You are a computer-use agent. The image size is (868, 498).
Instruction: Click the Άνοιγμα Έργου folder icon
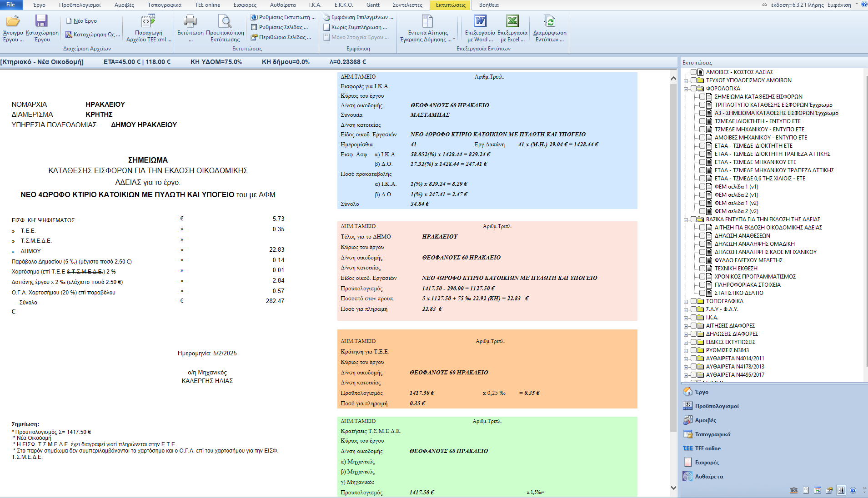coord(13,21)
